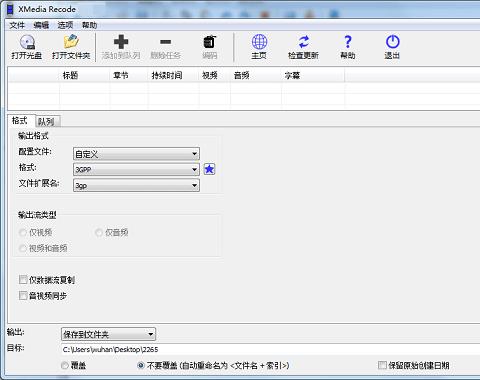Open the Edit (编辑) menu

click(41, 25)
